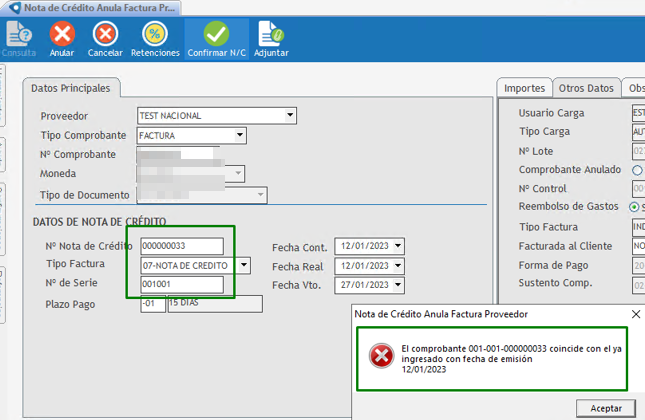Open the Tipo Comprobante FACTURA dropdown
Screen dimensions: 645x420
(x=240, y=135)
